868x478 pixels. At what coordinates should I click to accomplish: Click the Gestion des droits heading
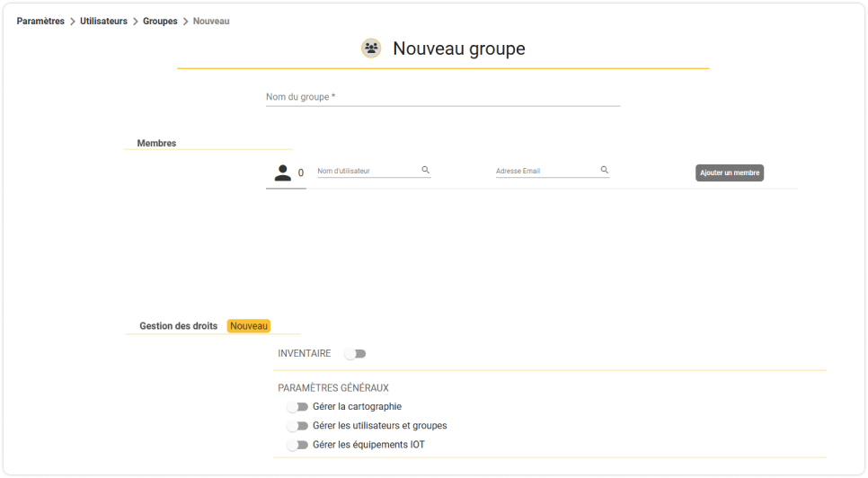tap(178, 326)
